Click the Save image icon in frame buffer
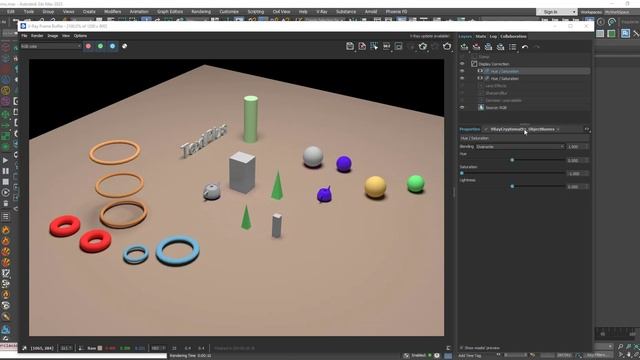 pos(350,46)
